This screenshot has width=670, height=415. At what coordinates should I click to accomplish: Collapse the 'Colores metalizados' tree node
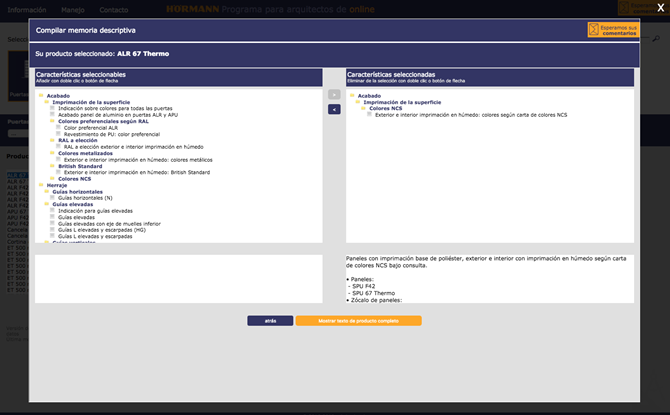tap(85, 153)
